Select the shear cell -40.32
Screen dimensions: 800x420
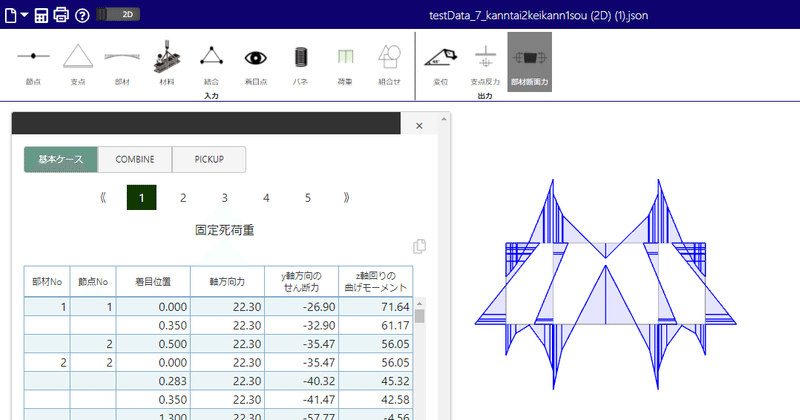(302, 381)
